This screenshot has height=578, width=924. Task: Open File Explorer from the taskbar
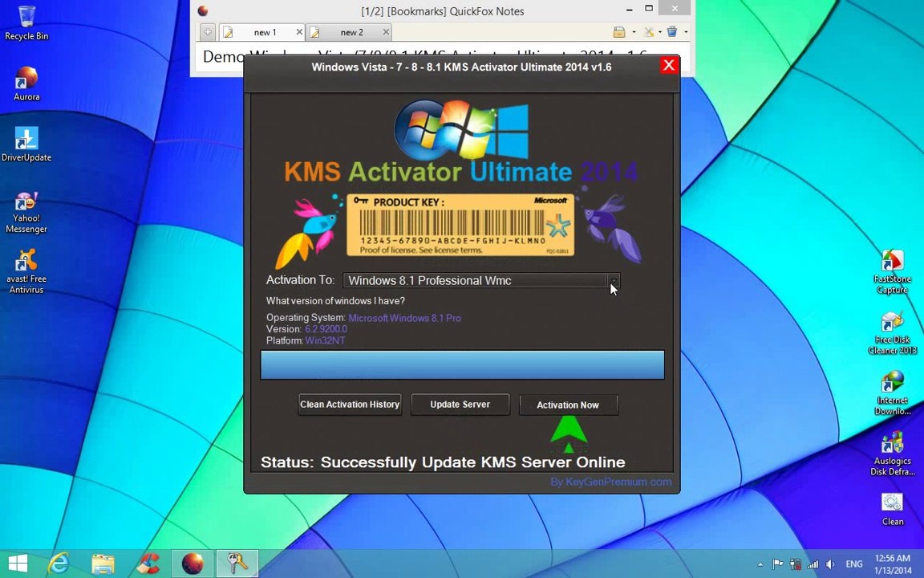[x=103, y=564]
